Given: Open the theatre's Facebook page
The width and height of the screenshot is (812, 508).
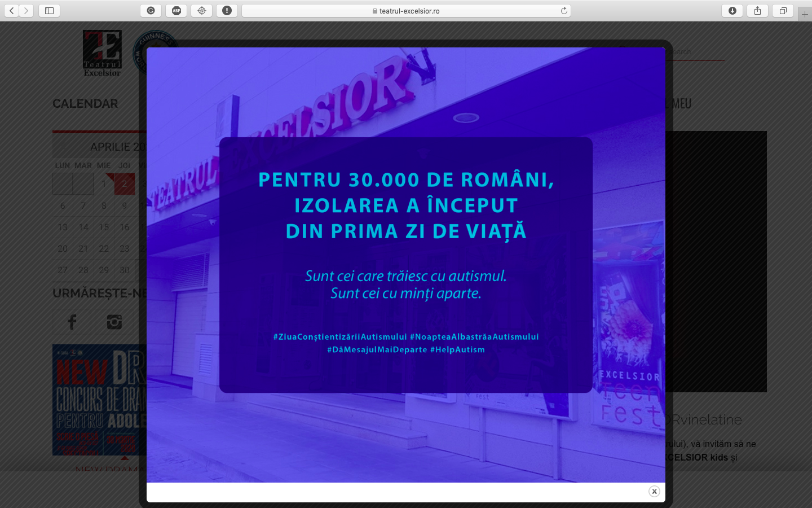Looking at the screenshot, I should 72,322.
